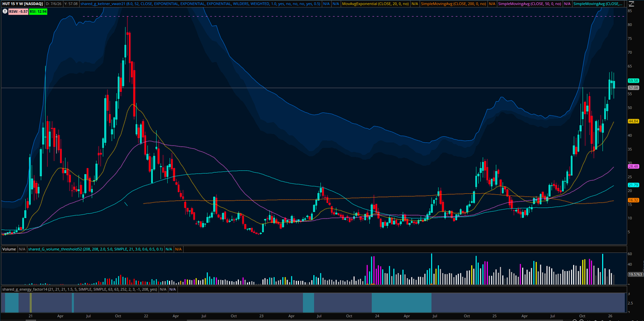
Task: Open the shared_G_volume_threshold52 study label
Action: pyautogui.click(x=96, y=249)
